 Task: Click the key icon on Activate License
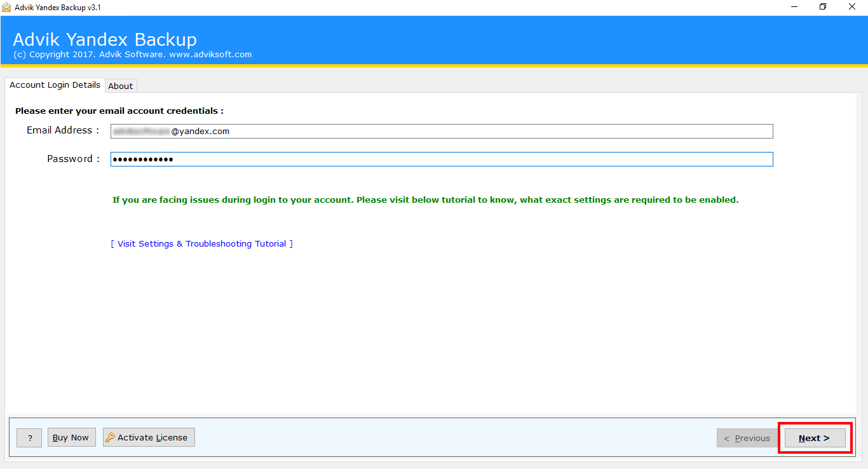111,437
